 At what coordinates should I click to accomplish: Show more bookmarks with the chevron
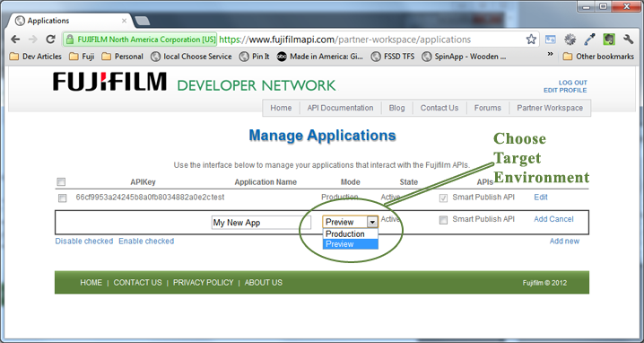click(x=551, y=54)
